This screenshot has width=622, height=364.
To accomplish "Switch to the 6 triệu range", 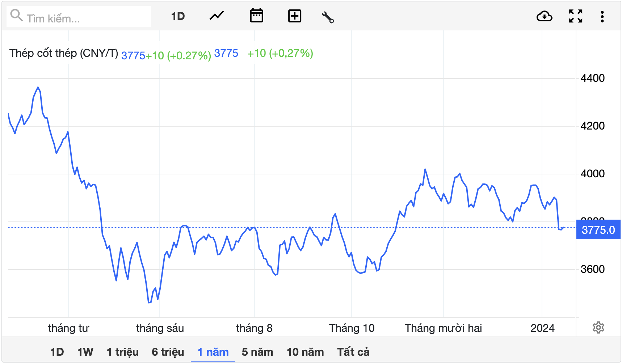I will [x=168, y=352].
